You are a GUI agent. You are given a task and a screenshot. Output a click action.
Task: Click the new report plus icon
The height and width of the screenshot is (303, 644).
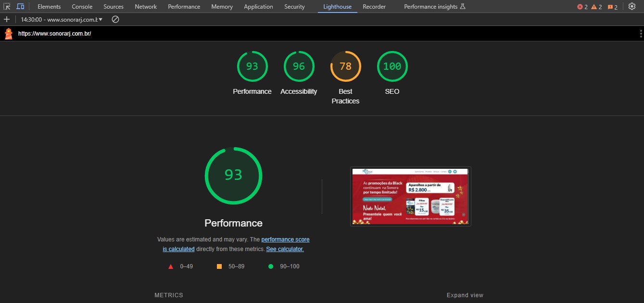(x=7, y=20)
